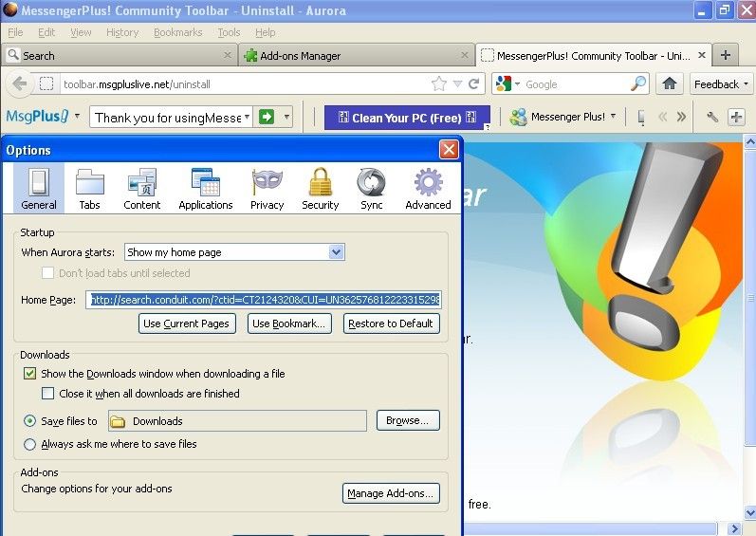Click the Google search magnifier icon
The height and width of the screenshot is (536, 756).
pos(637,83)
